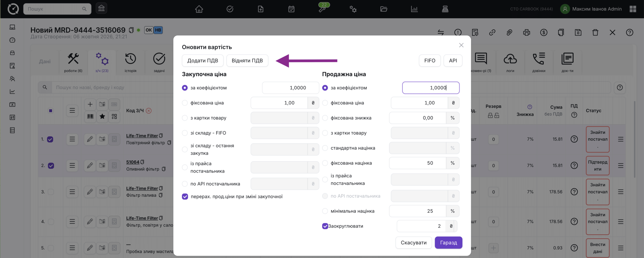Open the wrench icon with 22 badge
The image size is (644, 258).
click(322, 9)
